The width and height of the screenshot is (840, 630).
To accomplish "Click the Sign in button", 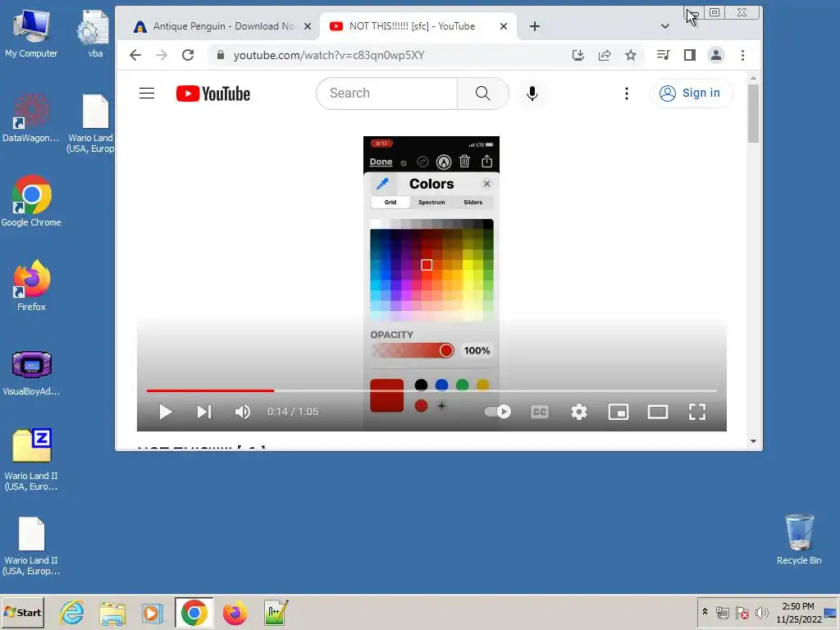I will 691,94.
